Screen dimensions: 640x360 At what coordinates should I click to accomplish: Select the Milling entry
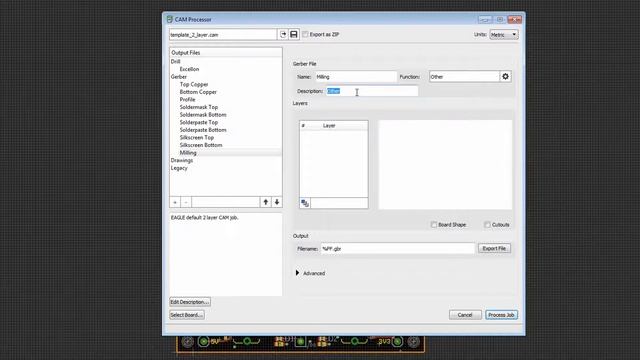click(188, 153)
